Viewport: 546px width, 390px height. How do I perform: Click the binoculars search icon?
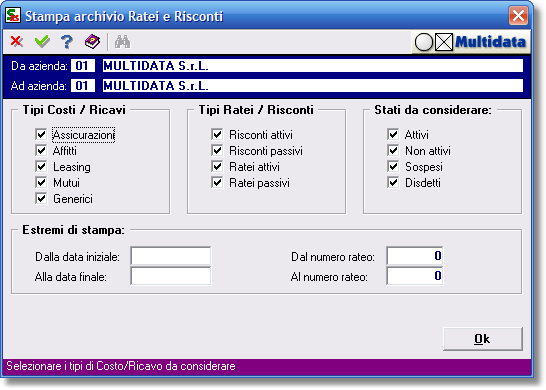click(x=123, y=42)
